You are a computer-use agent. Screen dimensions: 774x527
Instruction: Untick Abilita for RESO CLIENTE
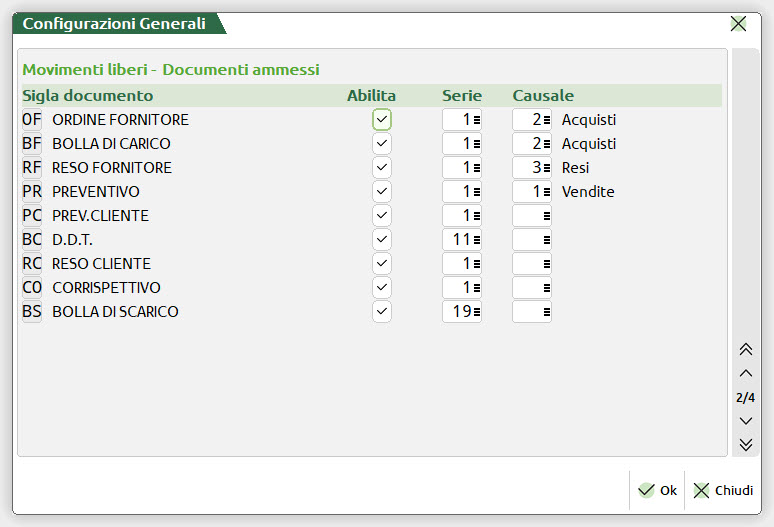(x=382, y=264)
